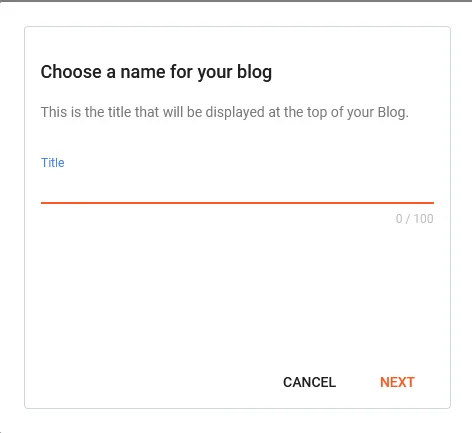Click the 100 limit in the character counter

(x=423, y=219)
